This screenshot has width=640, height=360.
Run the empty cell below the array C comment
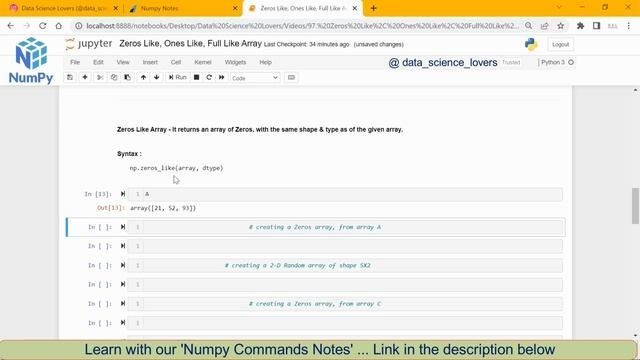123,323
